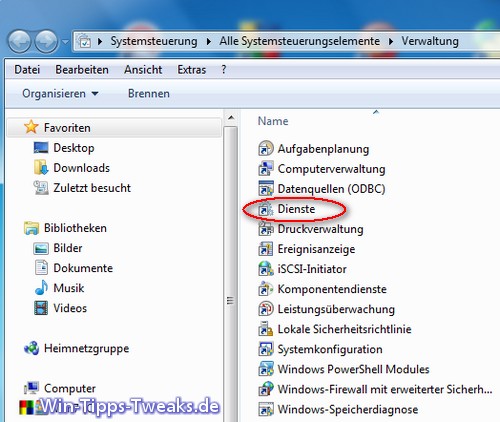Expand the arrow after Systemsteuerung in address bar
The width and height of the screenshot is (500, 422).
tap(209, 42)
